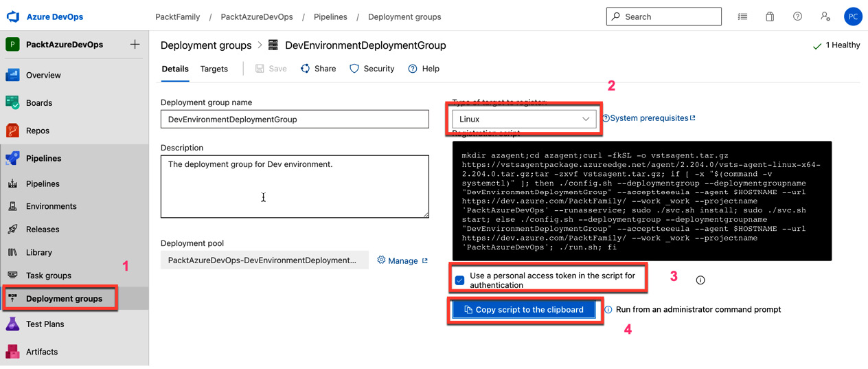Click the Deployment groups page title link
868x369 pixels.
click(x=206, y=45)
